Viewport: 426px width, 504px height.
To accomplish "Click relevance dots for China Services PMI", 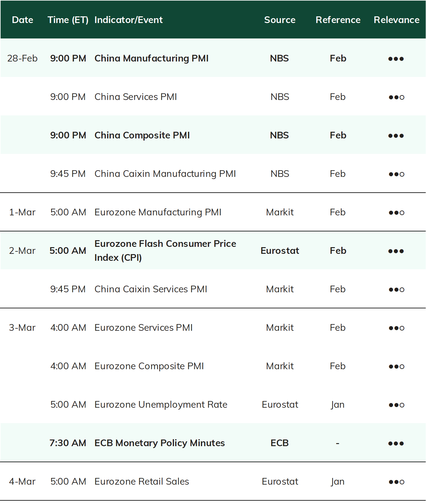I will coord(396,97).
